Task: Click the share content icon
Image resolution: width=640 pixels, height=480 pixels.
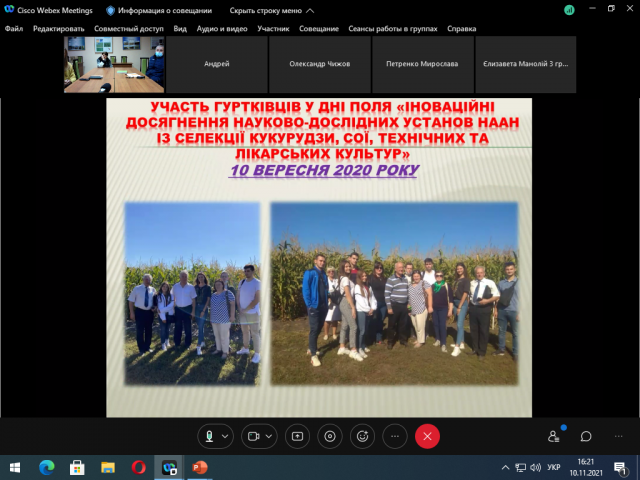Action: tap(297, 436)
